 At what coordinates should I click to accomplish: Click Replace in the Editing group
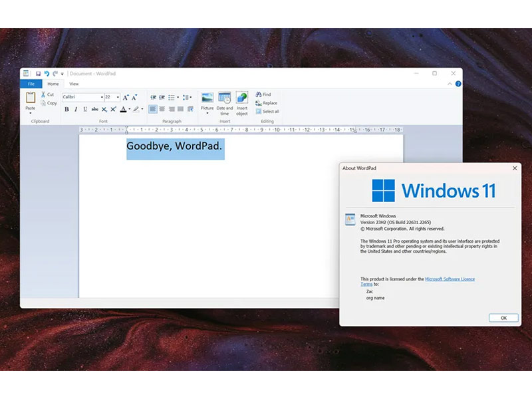coord(267,103)
